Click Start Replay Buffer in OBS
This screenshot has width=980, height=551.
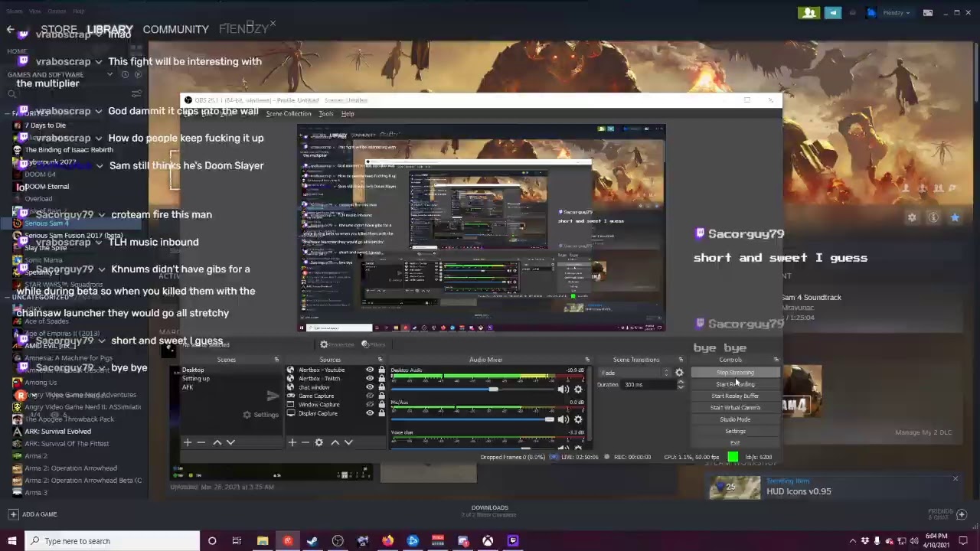click(735, 396)
